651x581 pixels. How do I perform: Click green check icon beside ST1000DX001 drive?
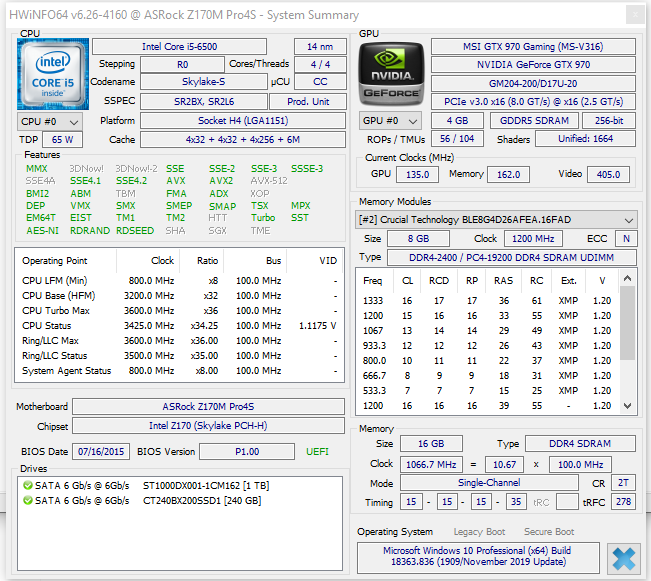(x=28, y=485)
